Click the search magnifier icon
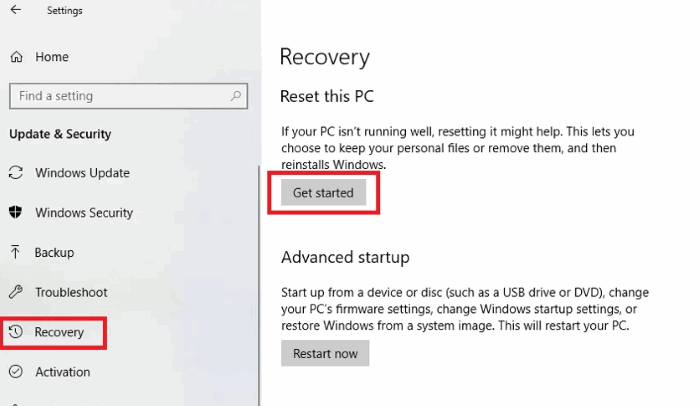The height and width of the screenshot is (406, 700). (x=236, y=96)
